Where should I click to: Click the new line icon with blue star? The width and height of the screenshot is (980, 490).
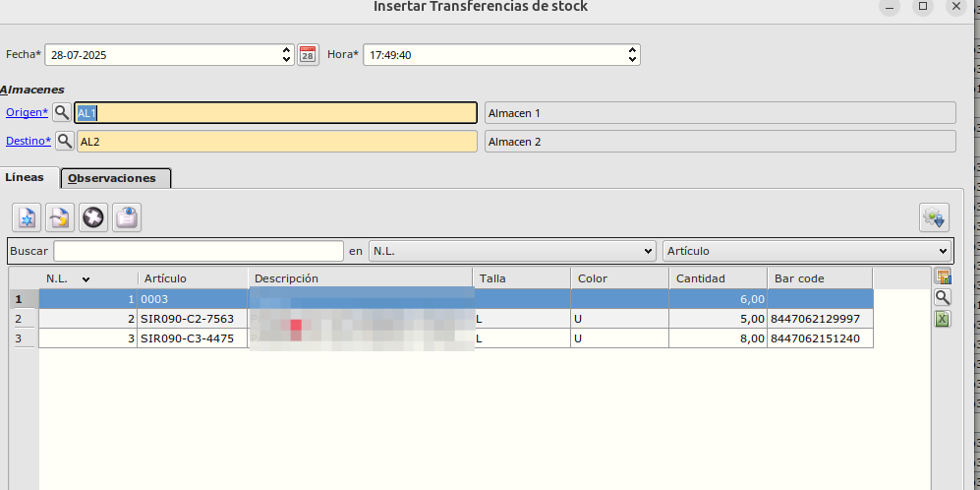click(x=27, y=217)
